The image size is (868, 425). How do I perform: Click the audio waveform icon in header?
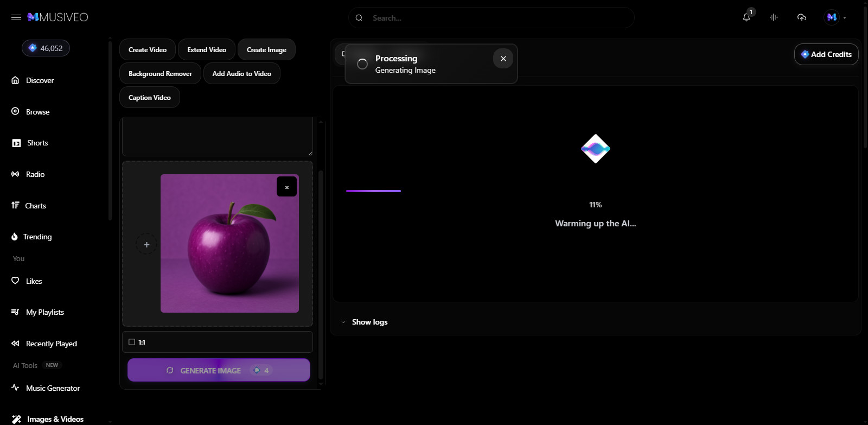pyautogui.click(x=774, y=17)
